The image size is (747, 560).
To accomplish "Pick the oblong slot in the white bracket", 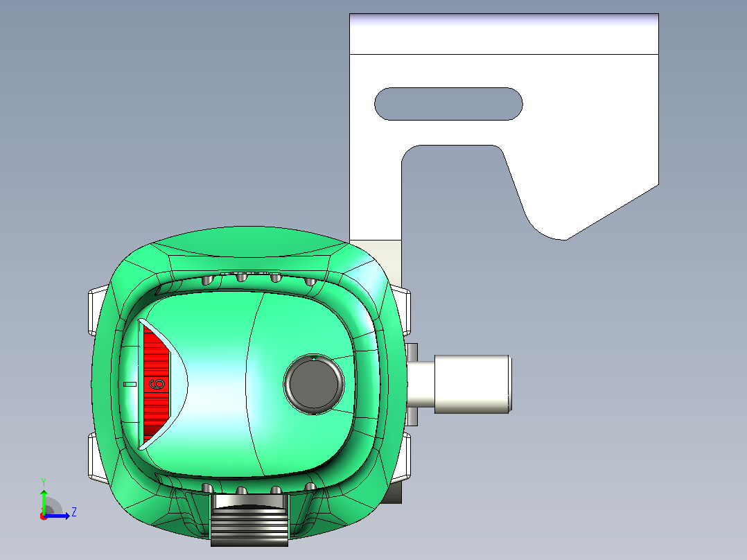I will click(448, 104).
